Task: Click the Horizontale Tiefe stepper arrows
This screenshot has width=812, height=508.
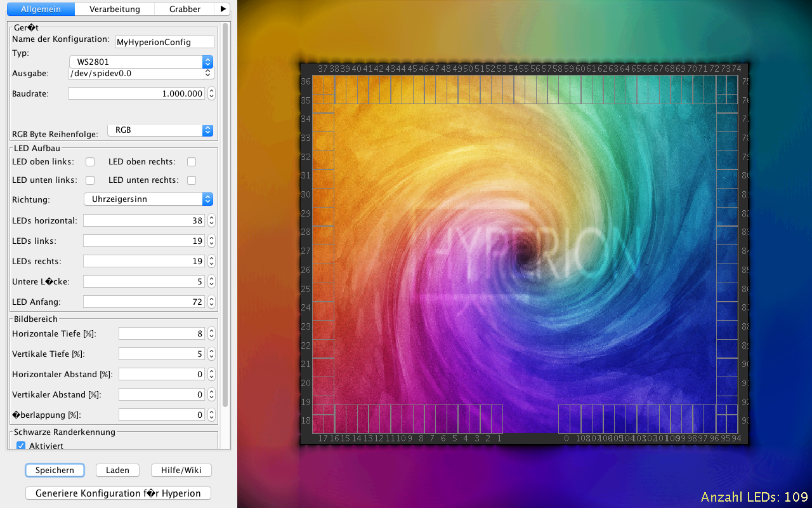Action: 211,333
